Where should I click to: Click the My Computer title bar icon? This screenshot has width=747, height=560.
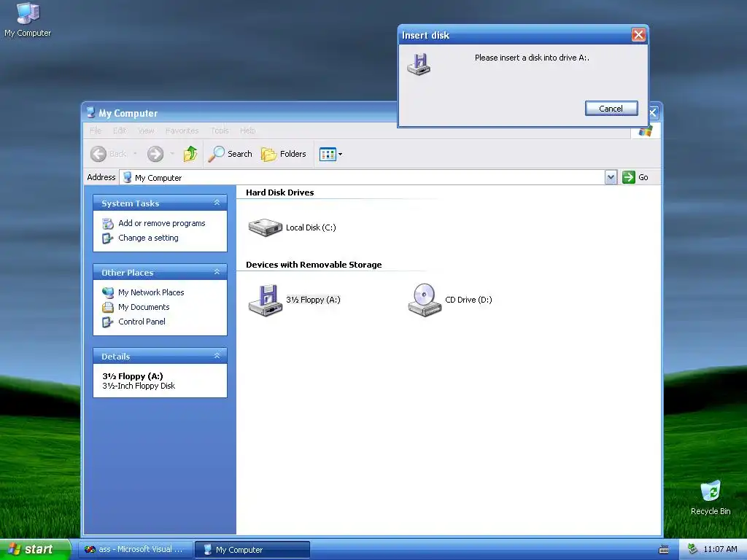point(91,113)
